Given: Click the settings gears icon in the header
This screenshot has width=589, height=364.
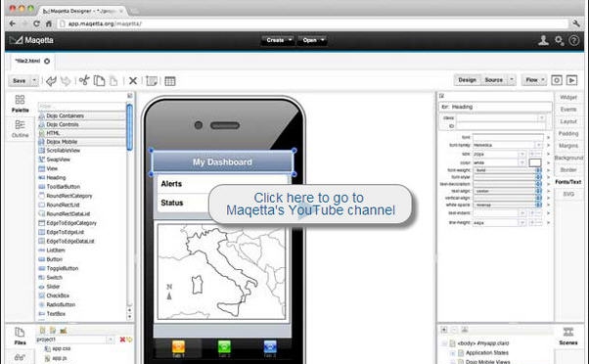Looking at the screenshot, I should 560,40.
